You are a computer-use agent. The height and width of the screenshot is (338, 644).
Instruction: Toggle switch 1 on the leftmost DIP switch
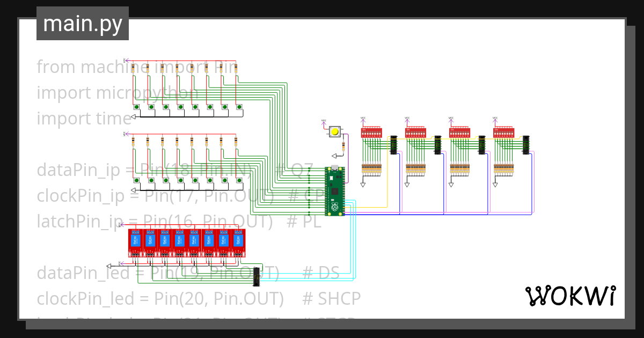(x=363, y=133)
